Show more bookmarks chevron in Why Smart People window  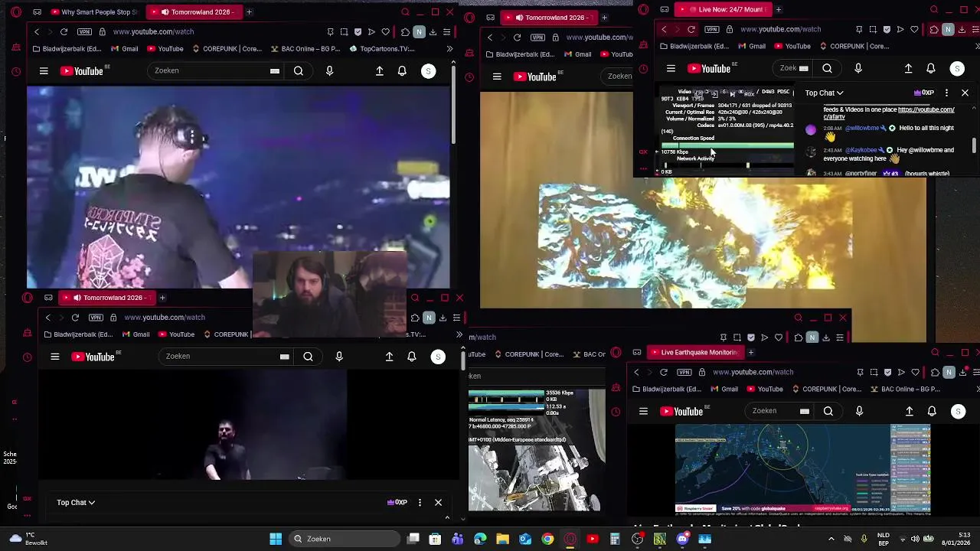[449, 49]
